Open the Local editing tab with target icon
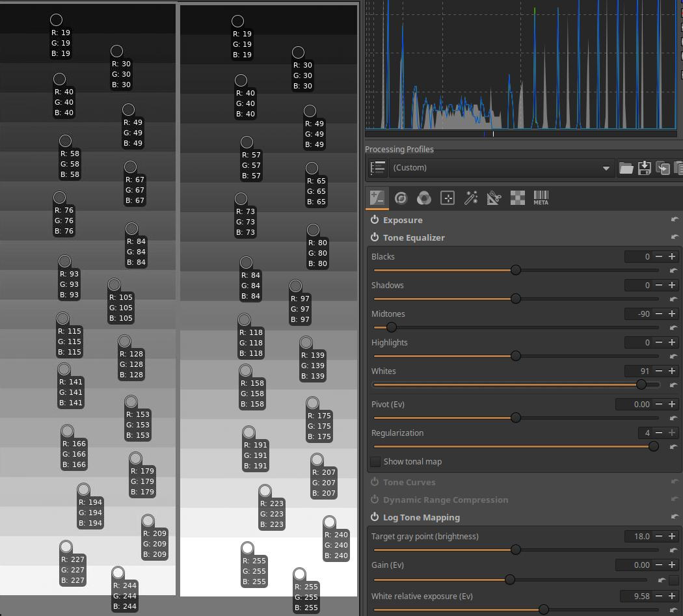This screenshot has width=683, height=616. click(x=448, y=198)
